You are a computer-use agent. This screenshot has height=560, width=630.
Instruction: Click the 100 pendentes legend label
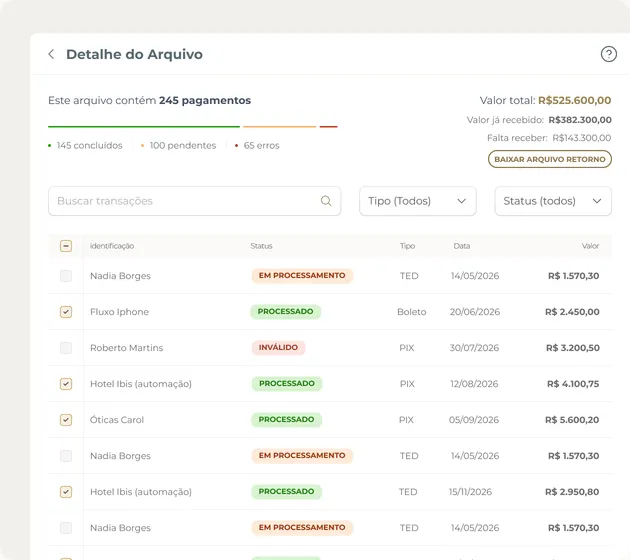coord(183,145)
